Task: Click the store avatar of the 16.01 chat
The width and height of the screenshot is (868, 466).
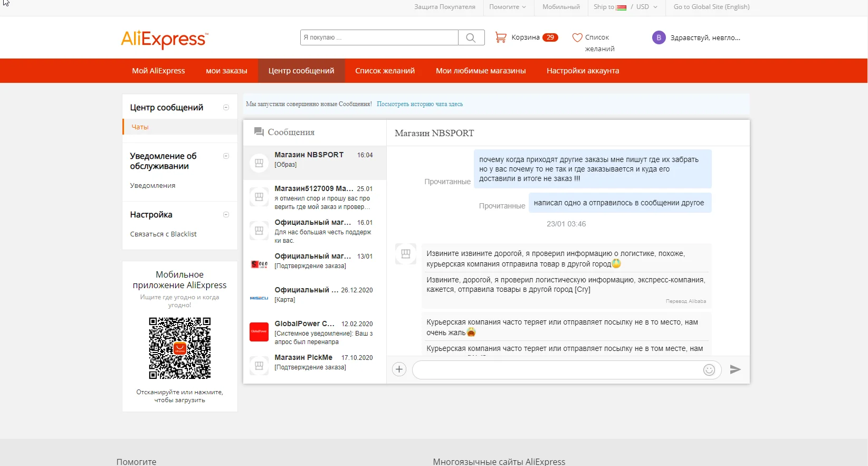Action: click(259, 231)
